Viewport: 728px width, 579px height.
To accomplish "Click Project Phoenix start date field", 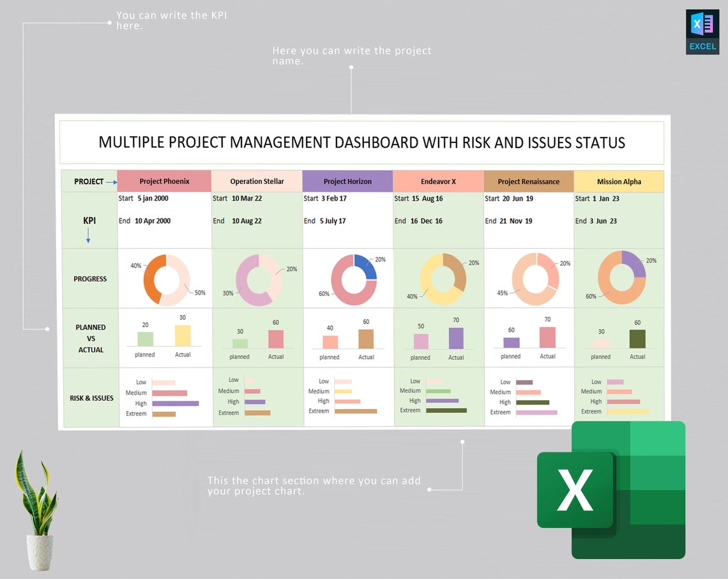I will point(142,198).
